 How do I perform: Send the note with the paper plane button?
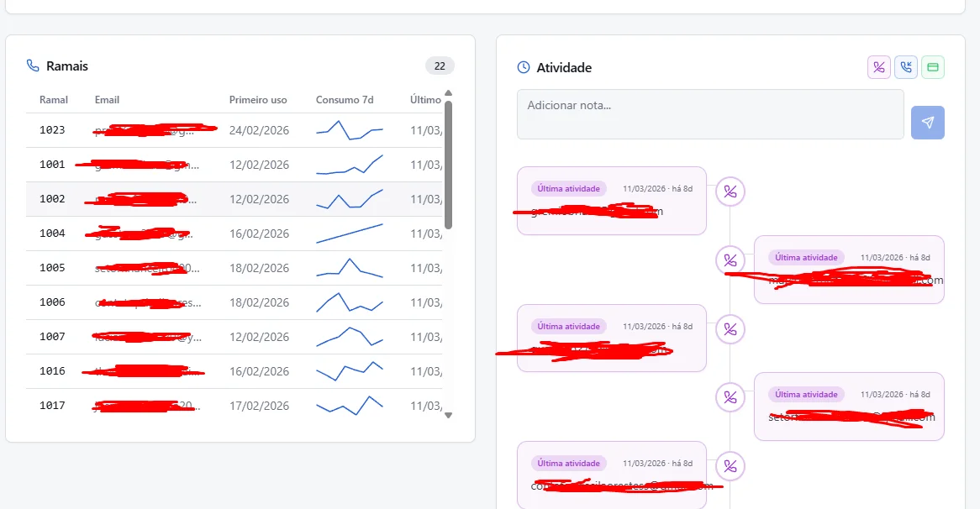click(928, 123)
